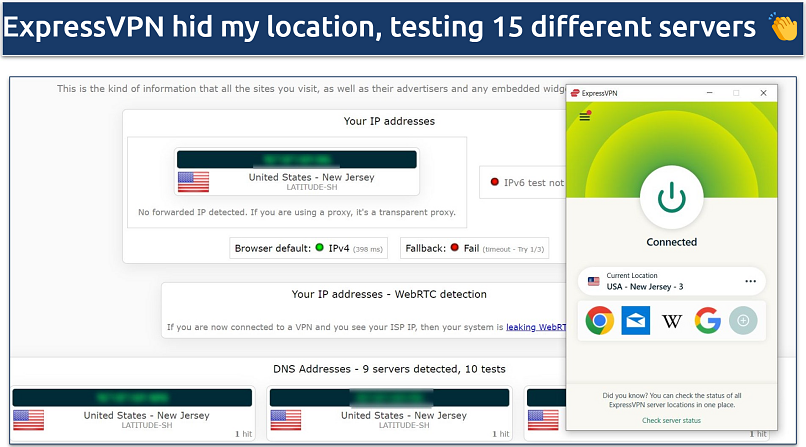Screen dimensions: 806x447
Task: Click the Check server status link
Action: coord(671,421)
